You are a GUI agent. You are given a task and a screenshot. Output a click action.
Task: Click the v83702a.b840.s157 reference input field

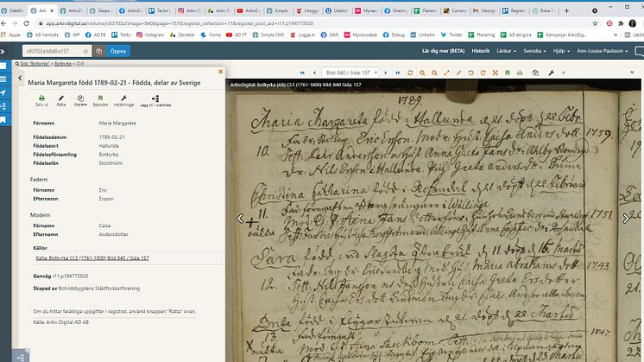(x=56, y=51)
